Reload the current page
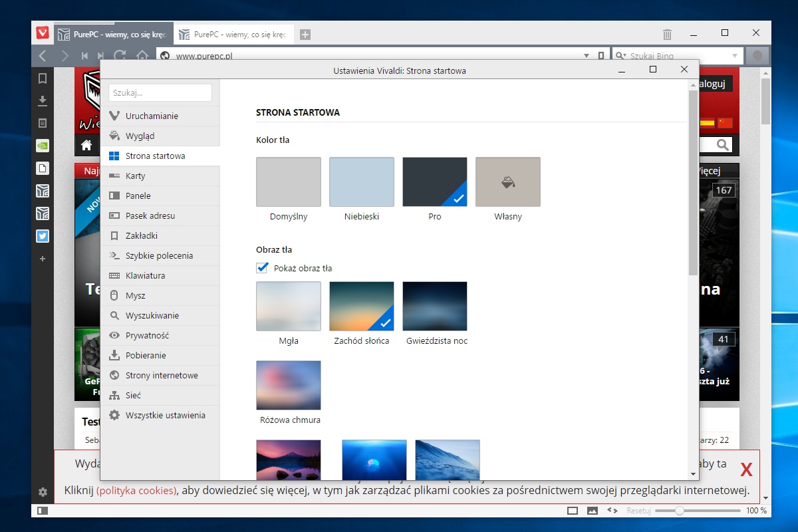Viewport: 798px width, 532px height. [x=120, y=56]
